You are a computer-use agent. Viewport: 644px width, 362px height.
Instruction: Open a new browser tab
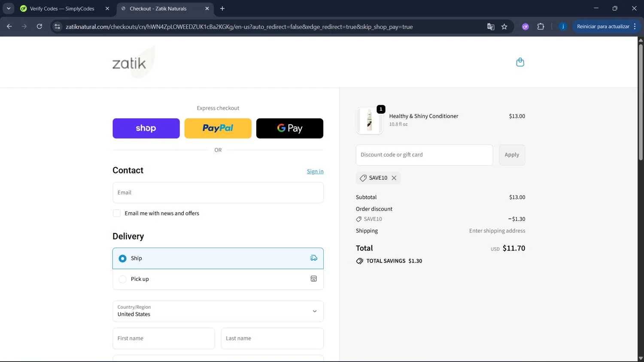(222, 9)
